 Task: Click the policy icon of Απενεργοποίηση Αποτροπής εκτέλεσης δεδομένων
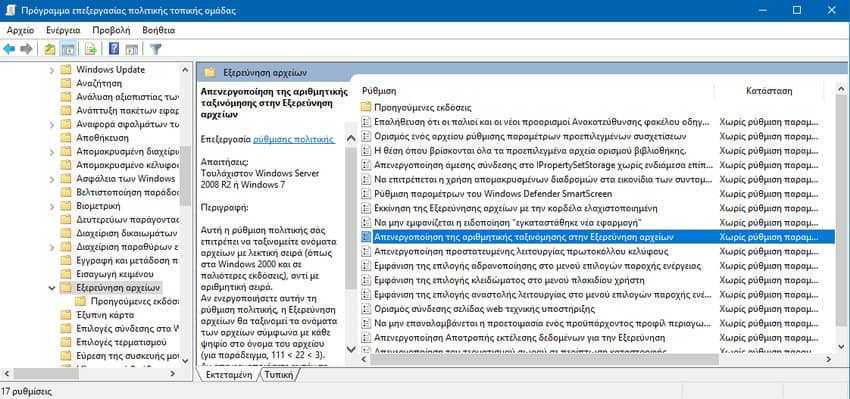(366, 338)
